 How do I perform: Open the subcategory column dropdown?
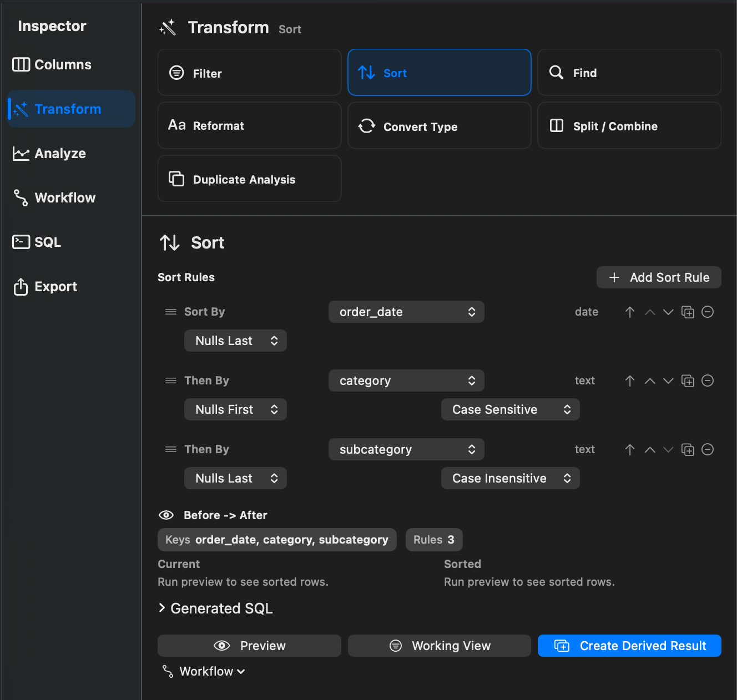pos(406,449)
